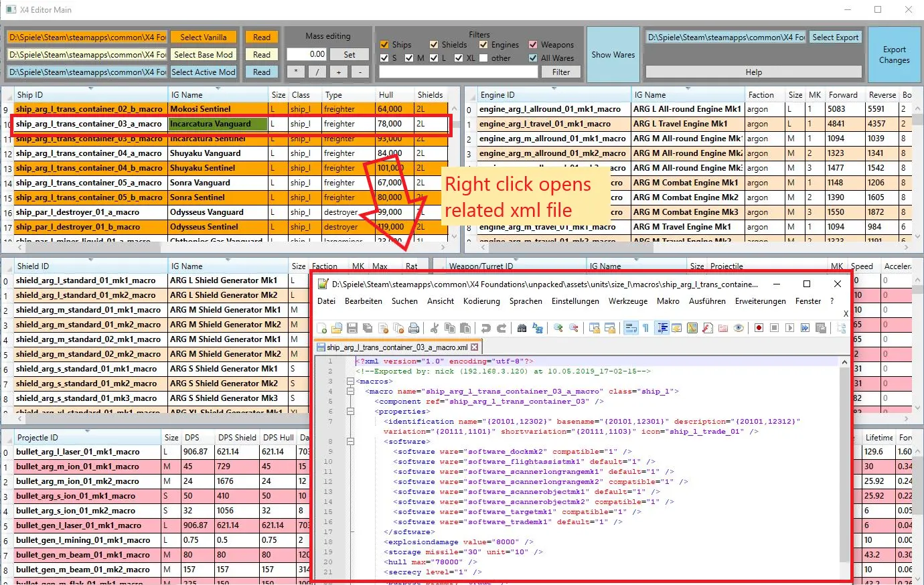Toggle the Ships filter checkbox

pos(384,45)
